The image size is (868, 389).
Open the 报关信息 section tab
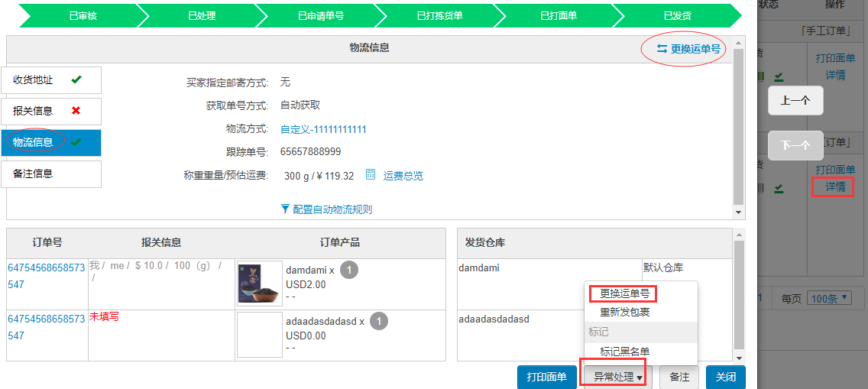click(51, 112)
